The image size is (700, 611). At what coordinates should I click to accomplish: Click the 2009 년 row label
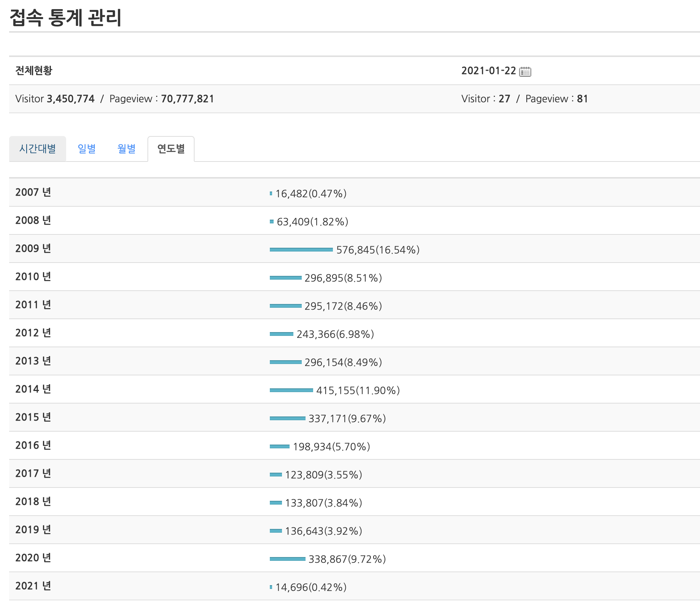[33, 249]
